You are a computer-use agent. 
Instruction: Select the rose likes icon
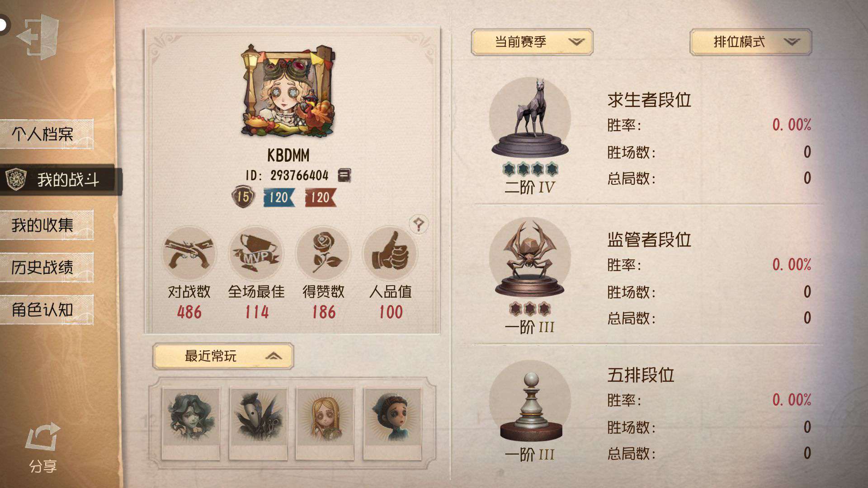tap(323, 253)
